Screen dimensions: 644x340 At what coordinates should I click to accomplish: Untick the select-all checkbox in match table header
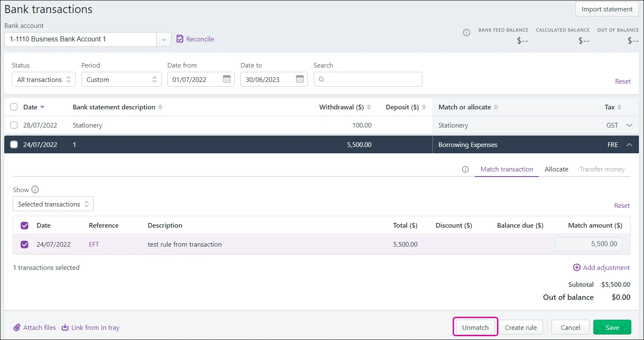tap(24, 225)
